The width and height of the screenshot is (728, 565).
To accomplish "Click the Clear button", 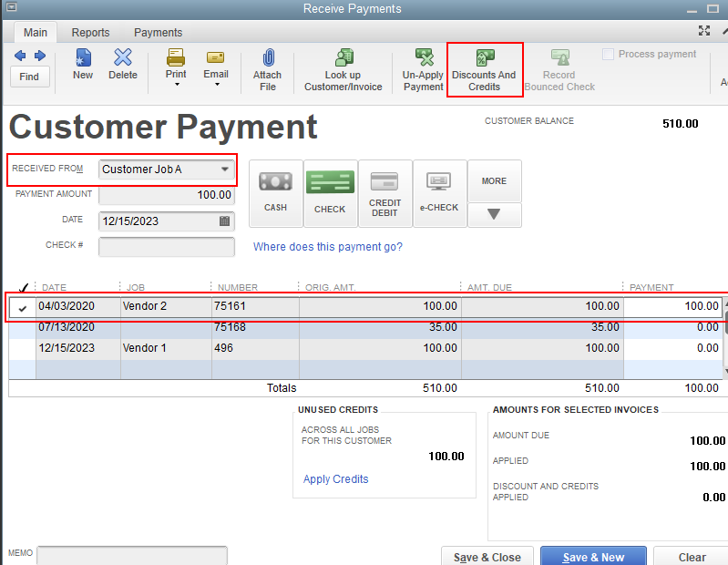I will coord(692,557).
